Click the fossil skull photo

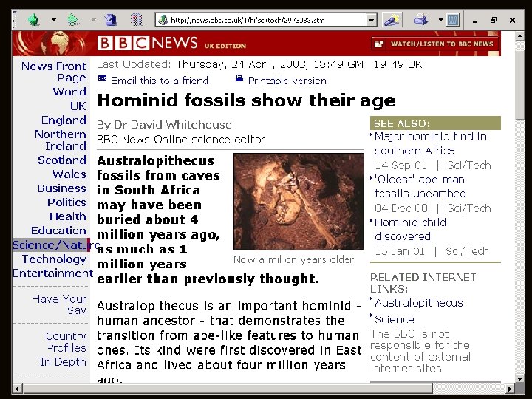point(299,202)
